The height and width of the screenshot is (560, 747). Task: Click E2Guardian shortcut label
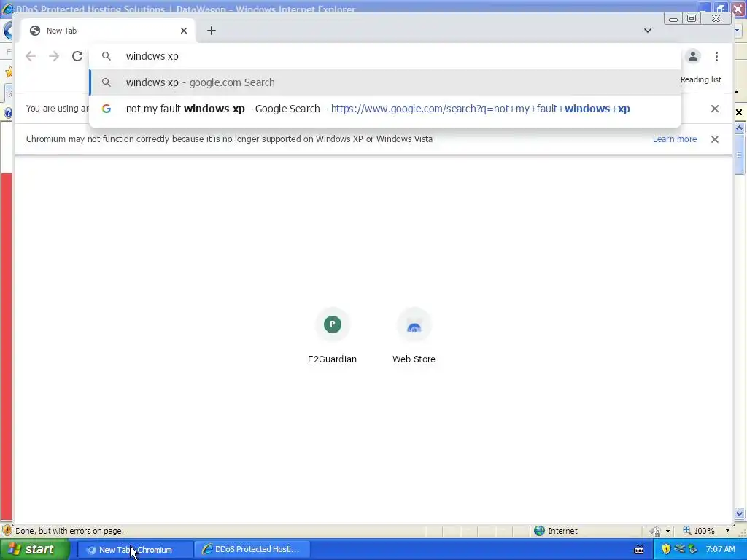point(333,359)
